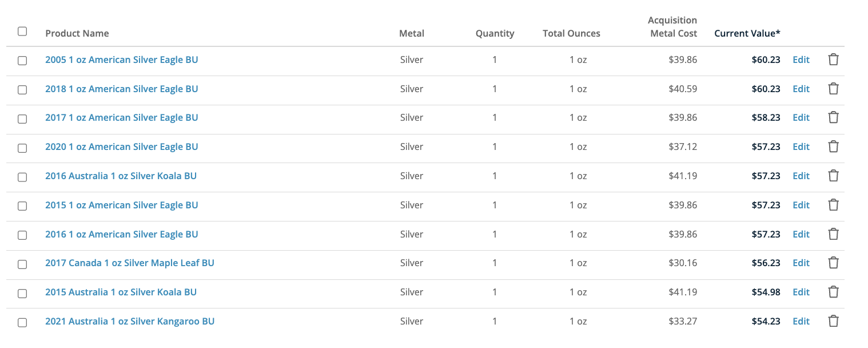Delete the 2016 Australia Silver Koala row

click(833, 176)
